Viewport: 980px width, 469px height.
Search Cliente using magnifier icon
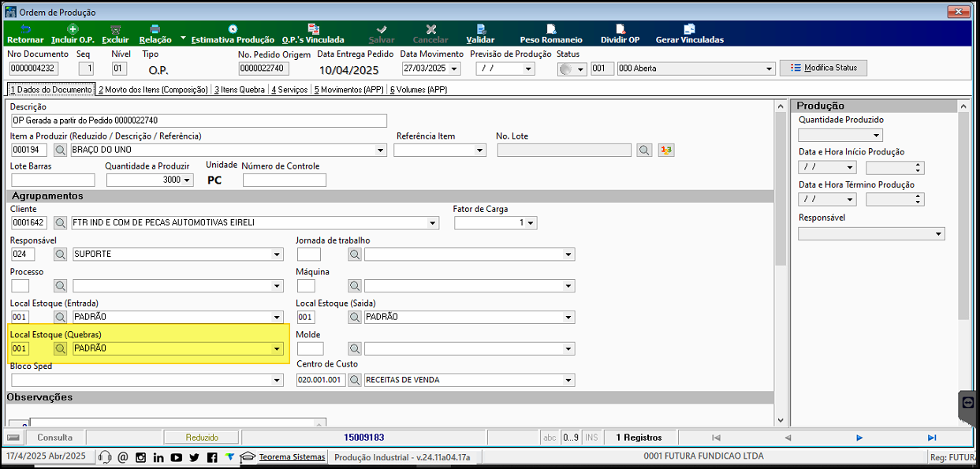coord(61,223)
